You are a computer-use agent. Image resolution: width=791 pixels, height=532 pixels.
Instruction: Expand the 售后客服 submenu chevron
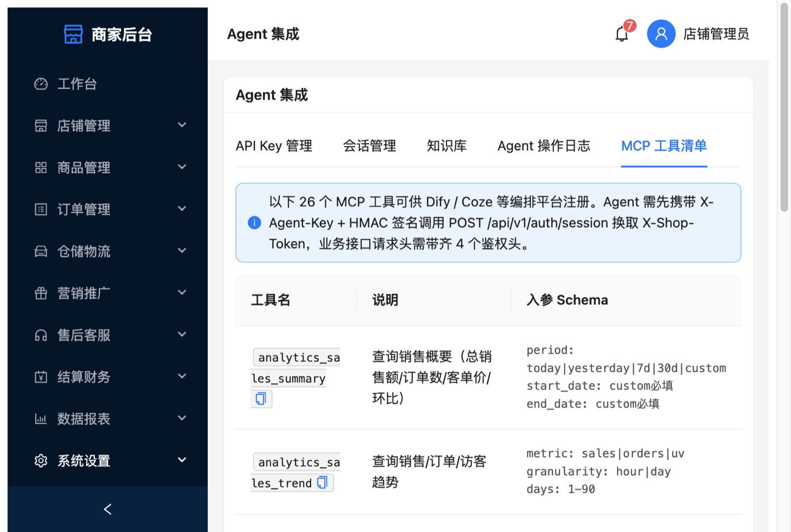[x=182, y=334]
